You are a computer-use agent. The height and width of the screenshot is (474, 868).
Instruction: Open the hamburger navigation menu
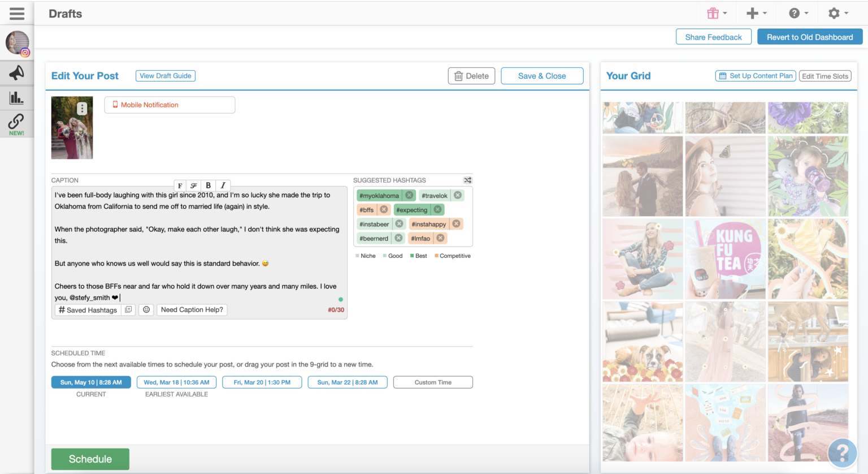click(x=16, y=13)
